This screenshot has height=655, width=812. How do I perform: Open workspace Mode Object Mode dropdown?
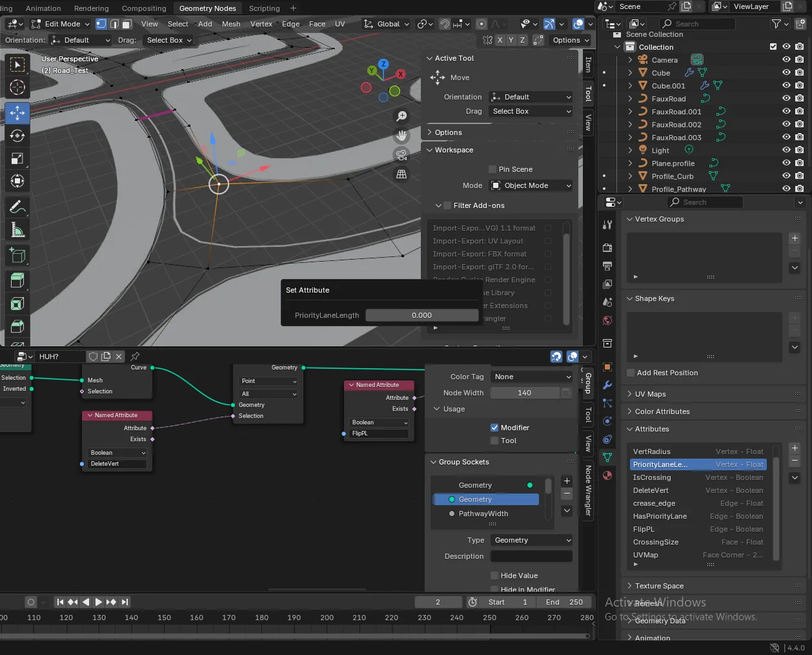pos(531,185)
